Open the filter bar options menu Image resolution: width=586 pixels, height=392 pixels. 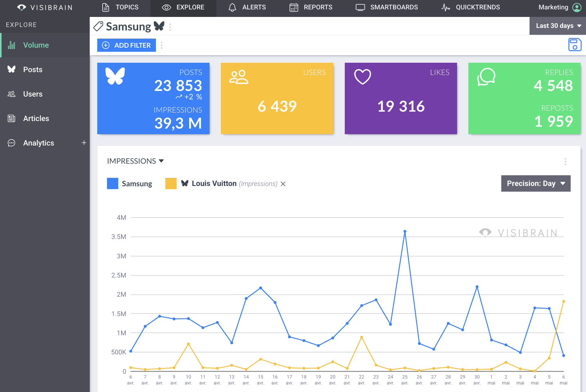(x=162, y=45)
